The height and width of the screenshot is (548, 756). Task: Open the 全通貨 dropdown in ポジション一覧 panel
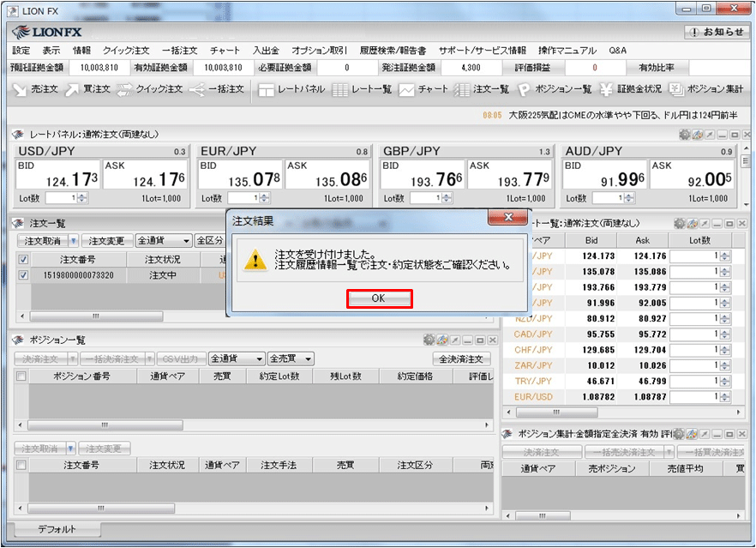[x=237, y=358]
